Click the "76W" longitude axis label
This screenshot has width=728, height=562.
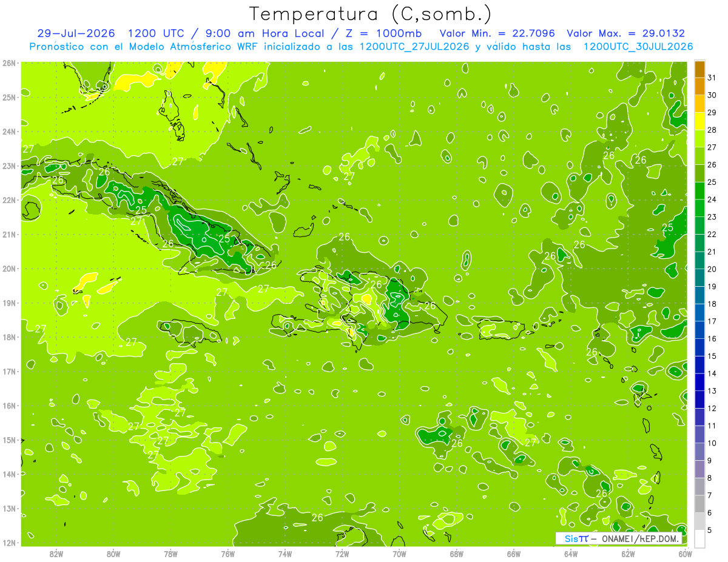point(227,554)
